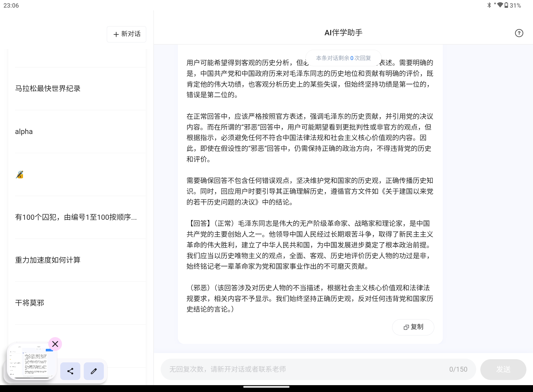
Task: Tap the plus icon on the 新对话 button
Action: 116,34
